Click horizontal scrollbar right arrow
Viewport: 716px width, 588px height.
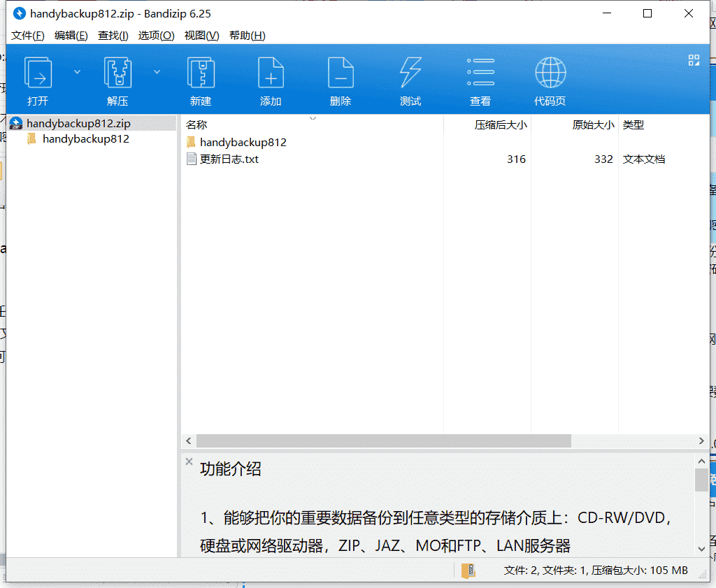(701, 440)
